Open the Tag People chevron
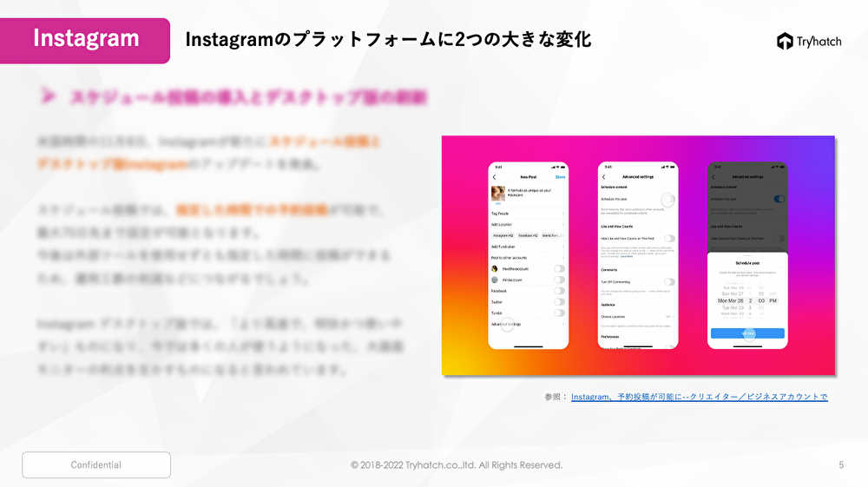 [563, 214]
